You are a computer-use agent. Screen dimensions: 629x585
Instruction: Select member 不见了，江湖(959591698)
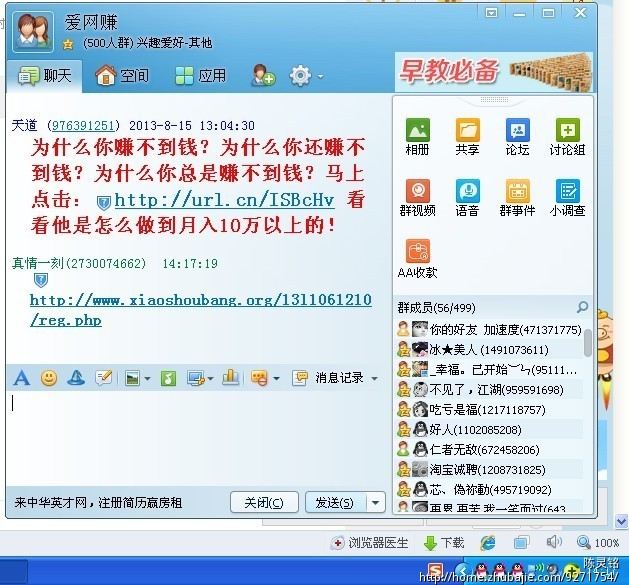pyautogui.click(x=489, y=390)
